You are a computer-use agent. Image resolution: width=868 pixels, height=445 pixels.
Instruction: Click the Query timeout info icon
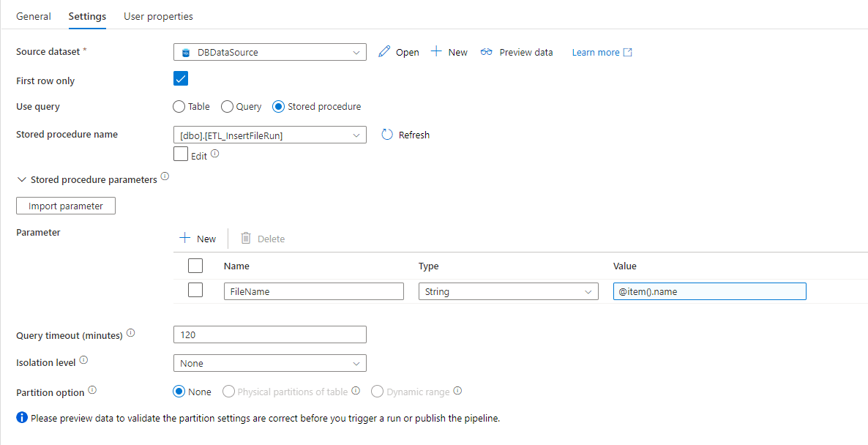pos(131,333)
